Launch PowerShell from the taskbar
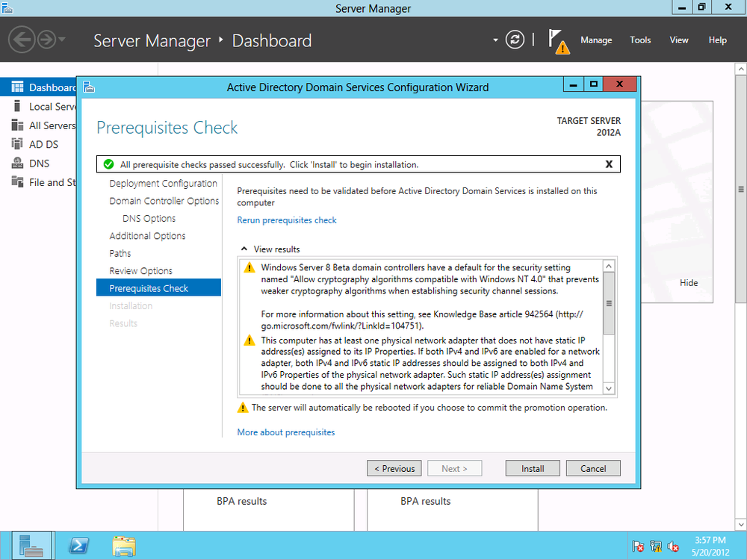The height and width of the screenshot is (560, 747). click(78, 546)
